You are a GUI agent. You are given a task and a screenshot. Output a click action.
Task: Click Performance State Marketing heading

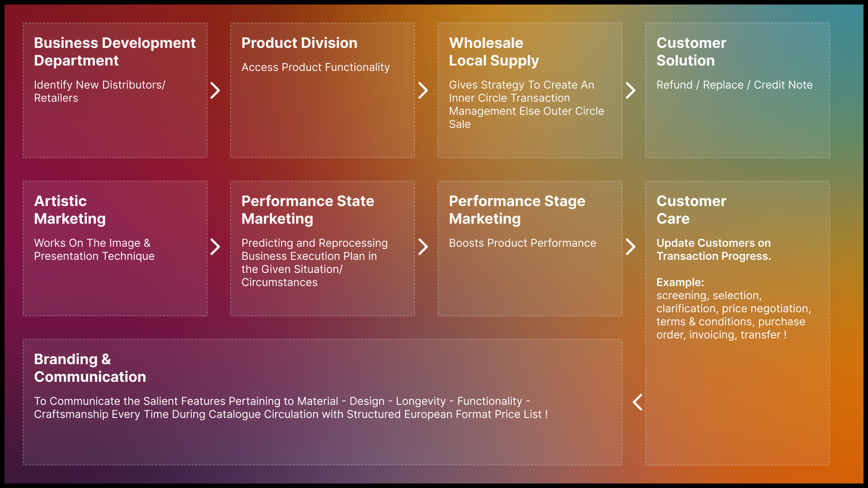point(307,210)
